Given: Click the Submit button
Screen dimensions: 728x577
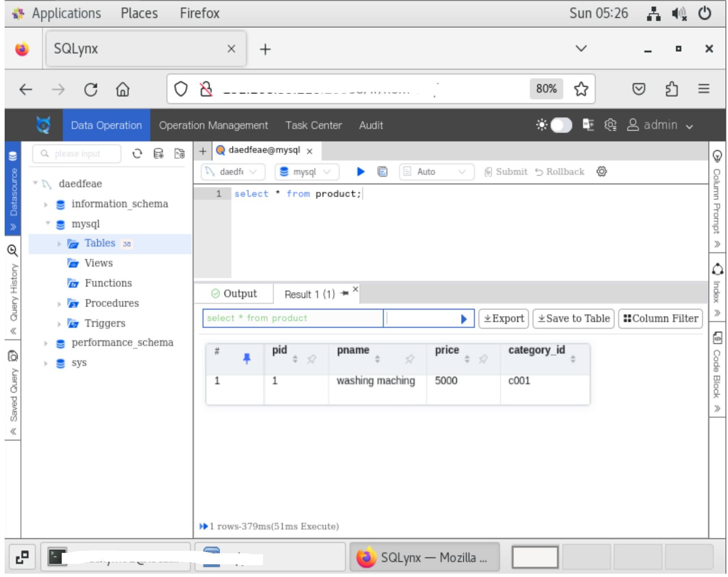Looking at the screenshot, I should 506,172.
